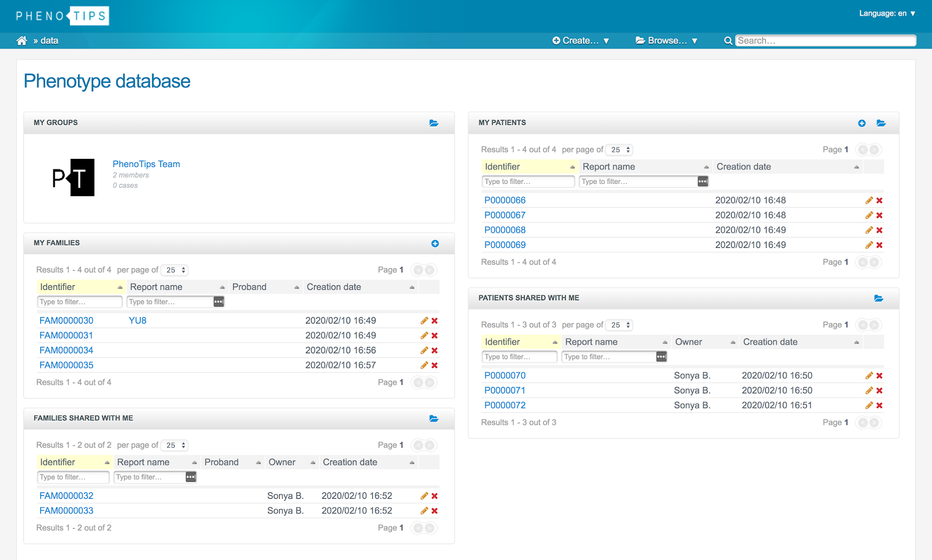Open report name filter options in My Families
Viewport: 932px width, 560px height.
coord(218,302)
